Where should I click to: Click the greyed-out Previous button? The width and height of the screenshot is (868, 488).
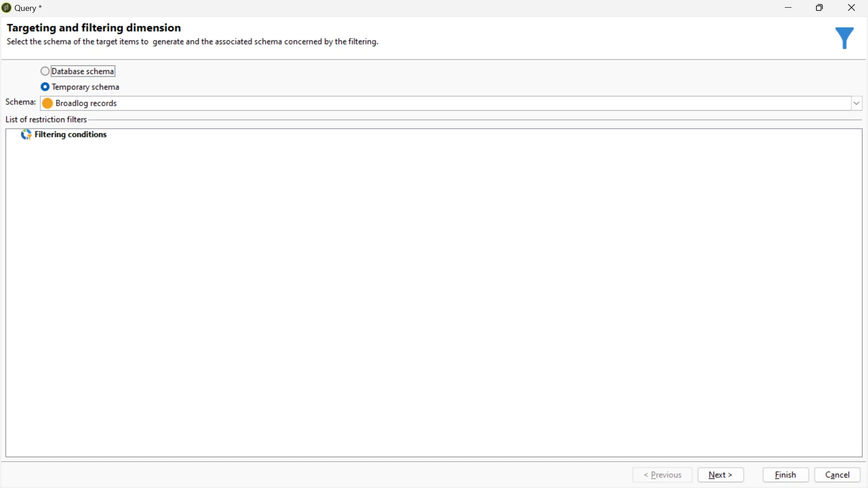[662, 475]
